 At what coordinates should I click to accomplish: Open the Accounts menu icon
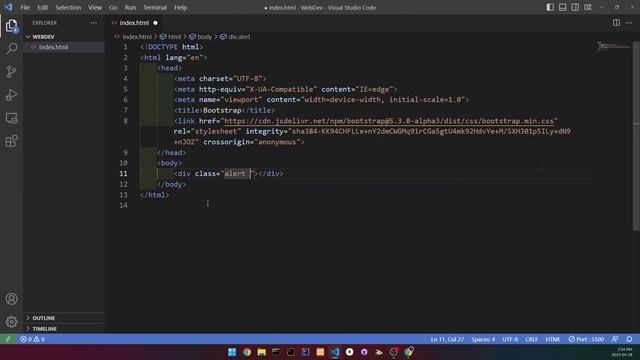click(x=11, y=299)
